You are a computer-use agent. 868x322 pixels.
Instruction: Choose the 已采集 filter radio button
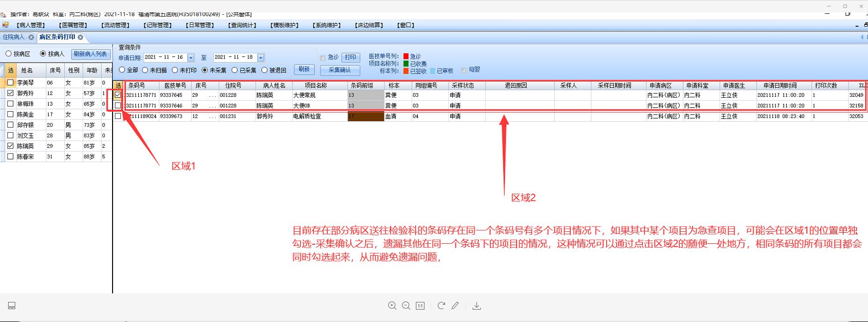(x=234, y=70)
